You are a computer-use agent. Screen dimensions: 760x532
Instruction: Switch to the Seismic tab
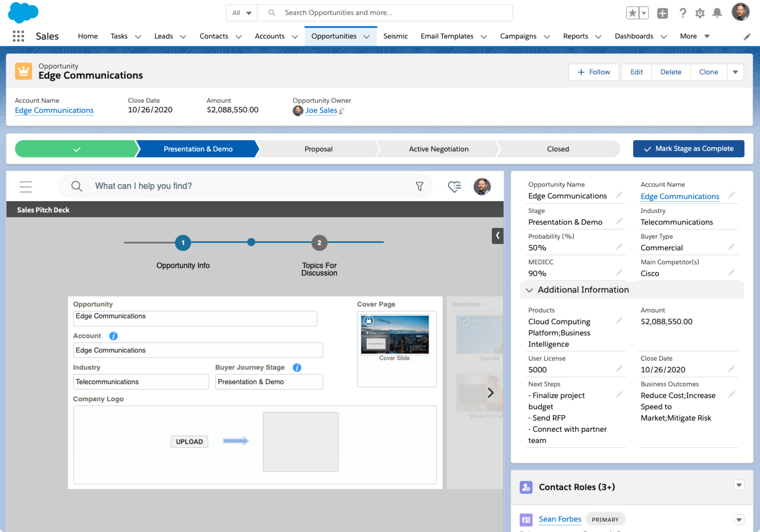pos(395,36)
